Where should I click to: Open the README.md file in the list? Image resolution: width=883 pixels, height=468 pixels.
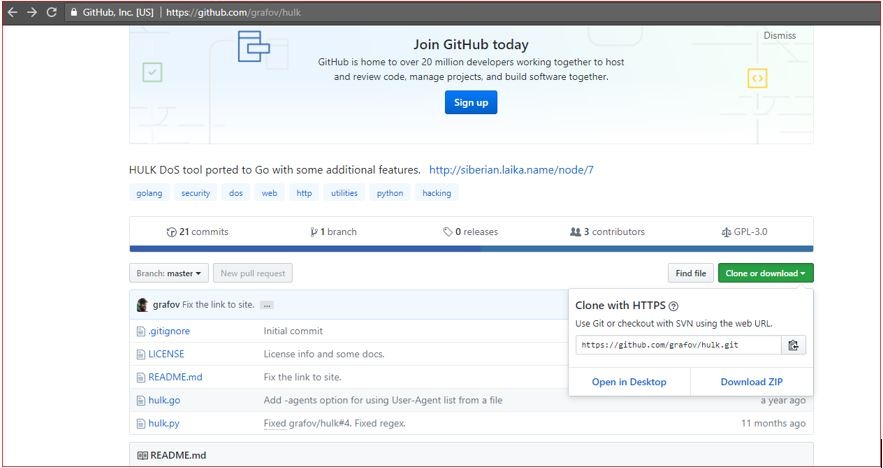175,377
